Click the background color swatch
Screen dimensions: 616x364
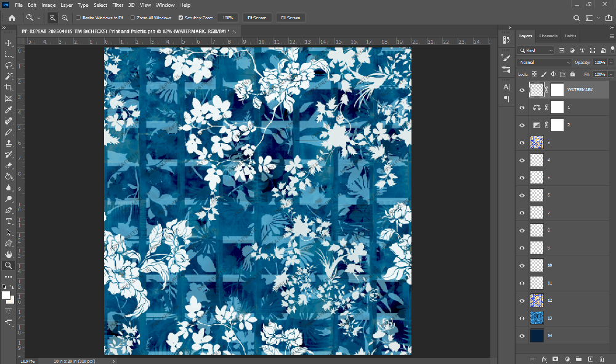point(11,301)
